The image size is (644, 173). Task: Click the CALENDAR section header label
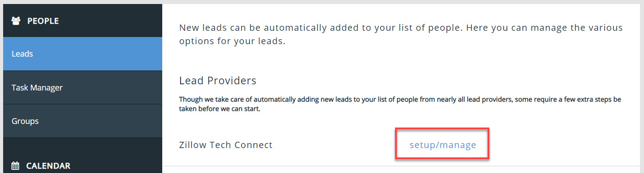(x=48, y=166)
